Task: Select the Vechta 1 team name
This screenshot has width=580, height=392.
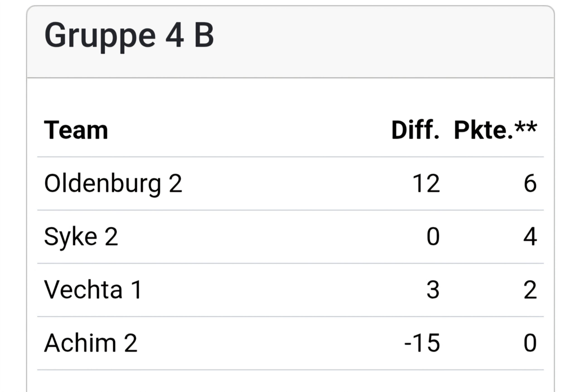Action: pyautogui.click(x=93, y=290)
